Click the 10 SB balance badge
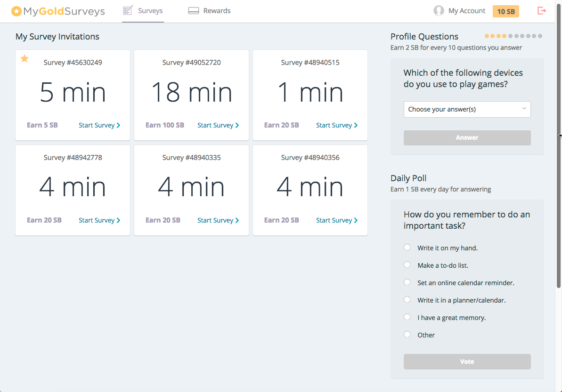Screen dimensions: 562x392 (505, 11)
